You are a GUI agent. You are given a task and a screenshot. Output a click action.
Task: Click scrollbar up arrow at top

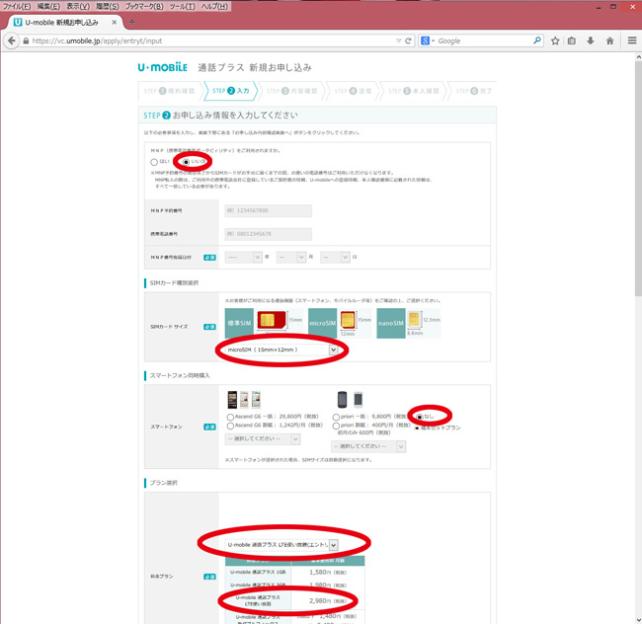coord(638,58)
